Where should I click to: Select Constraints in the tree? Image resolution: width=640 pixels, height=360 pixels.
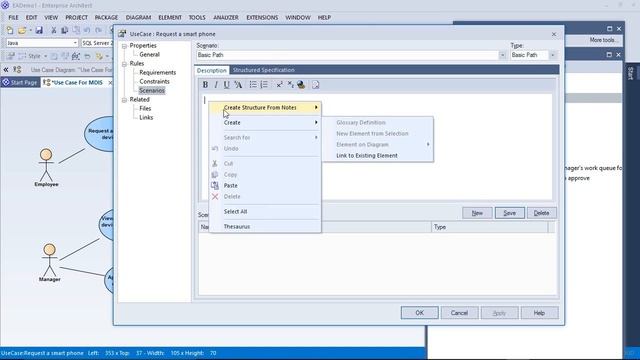coord(154,82)
